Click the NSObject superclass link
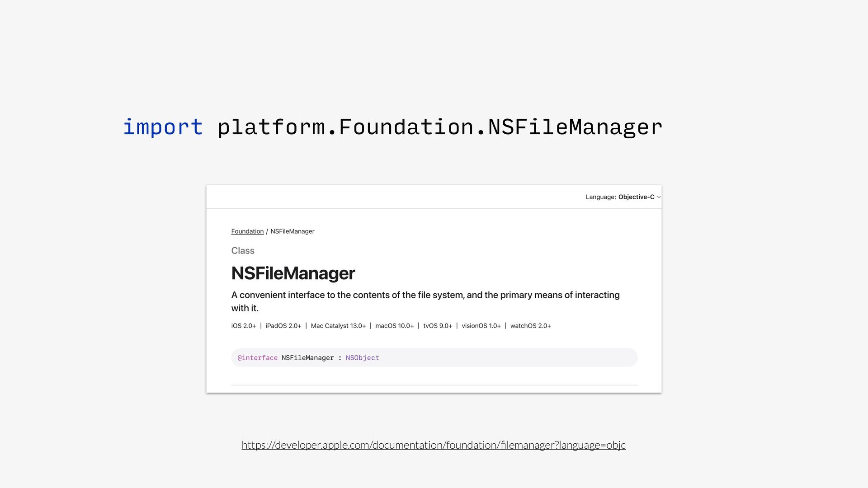The height and width of the screenshot is (488, 868). (x=362, y=358)
